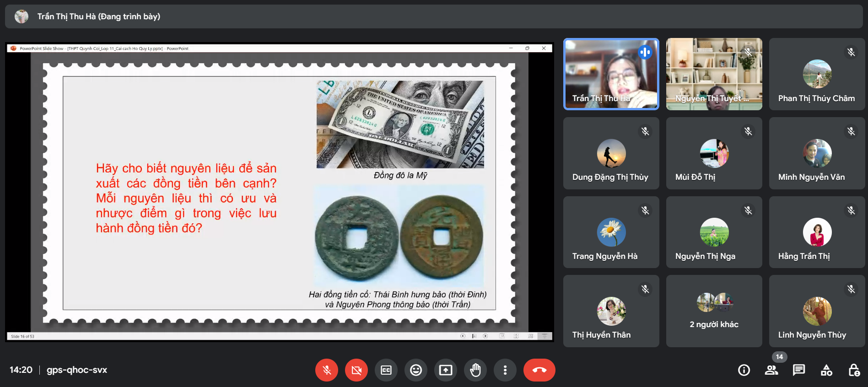
Task: Click the PowerPoint icon in the slide show title bar
Action: tap(13, 48)
